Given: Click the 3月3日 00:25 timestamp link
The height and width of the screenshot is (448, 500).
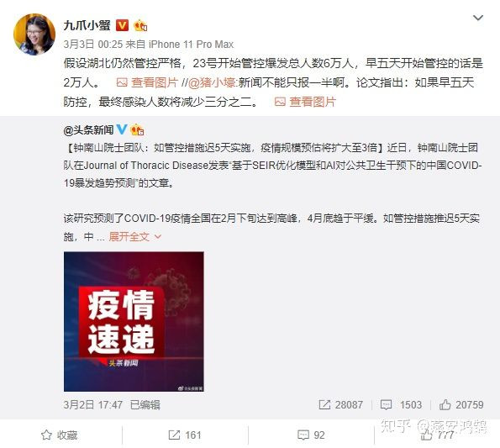Looking at the screenshot, I should click(92, 44).
